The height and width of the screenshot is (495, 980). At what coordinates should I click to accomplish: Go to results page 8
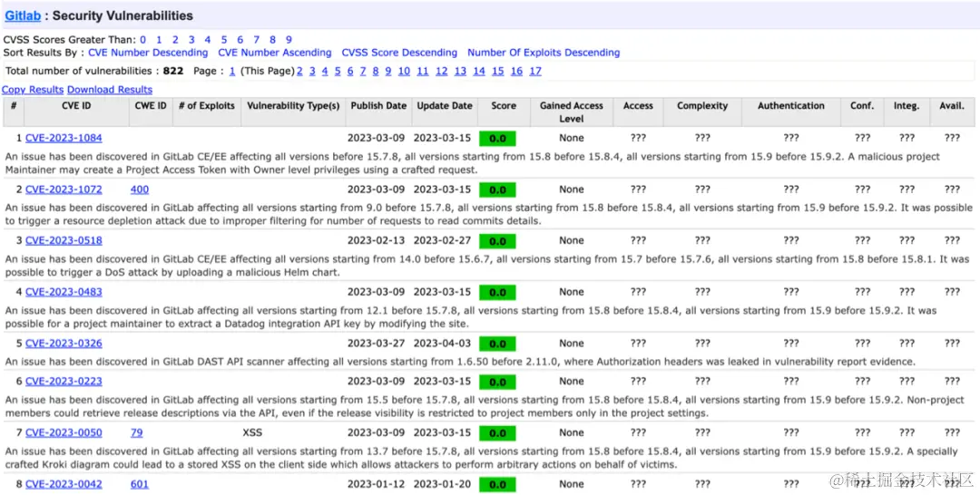click(376, 71)
